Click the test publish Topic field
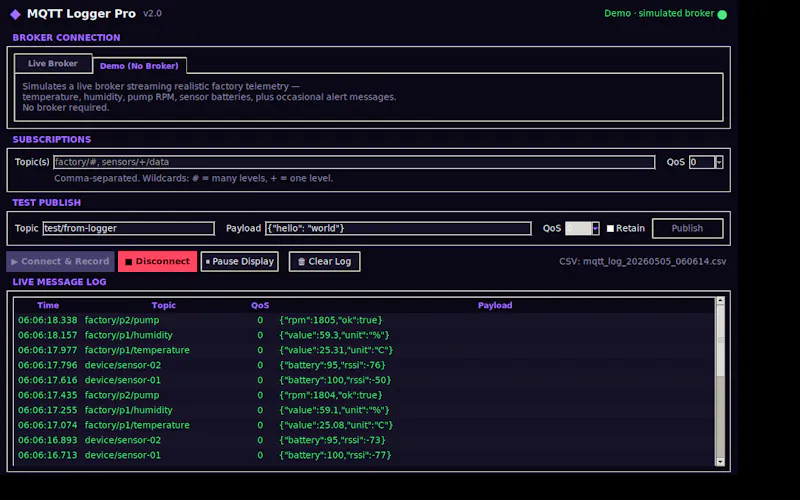The height and width of the screenshot is (500, 800). coord(129,228)
